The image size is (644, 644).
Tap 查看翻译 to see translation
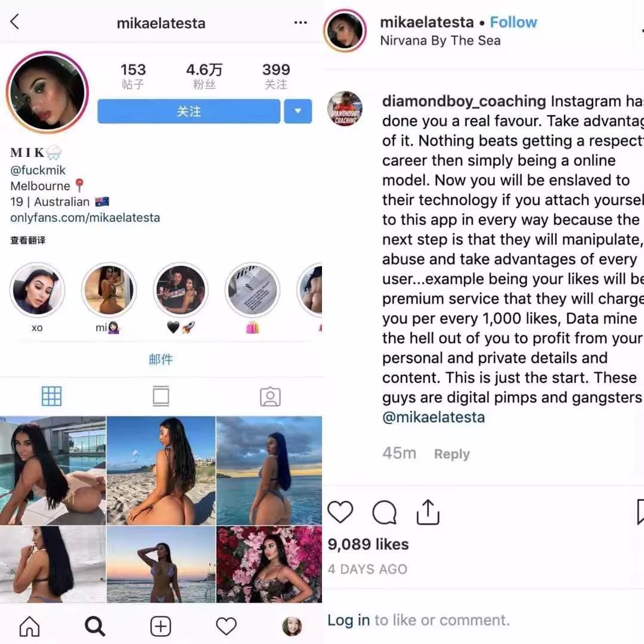click(x=28, y=240)
